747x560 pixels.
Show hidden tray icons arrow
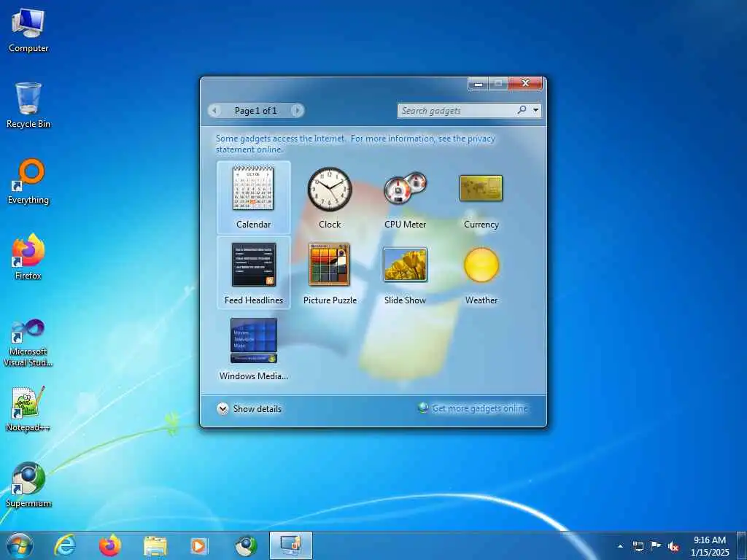click(x=620, y=546)
